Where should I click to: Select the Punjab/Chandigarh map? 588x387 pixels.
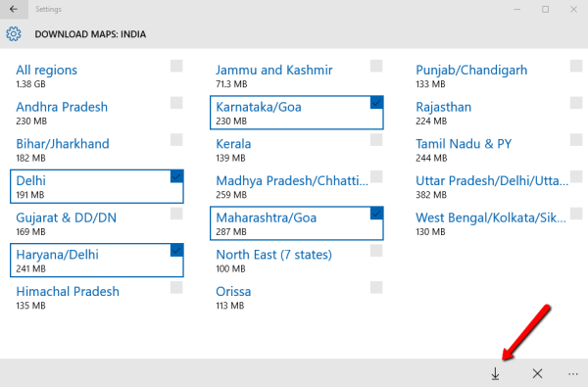coord(497,75)
